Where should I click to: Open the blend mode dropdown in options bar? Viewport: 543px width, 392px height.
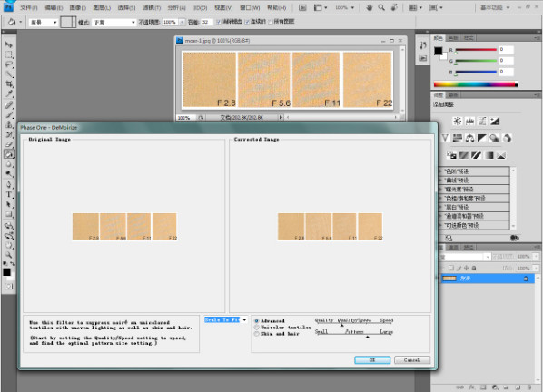[x=114, y=22]
